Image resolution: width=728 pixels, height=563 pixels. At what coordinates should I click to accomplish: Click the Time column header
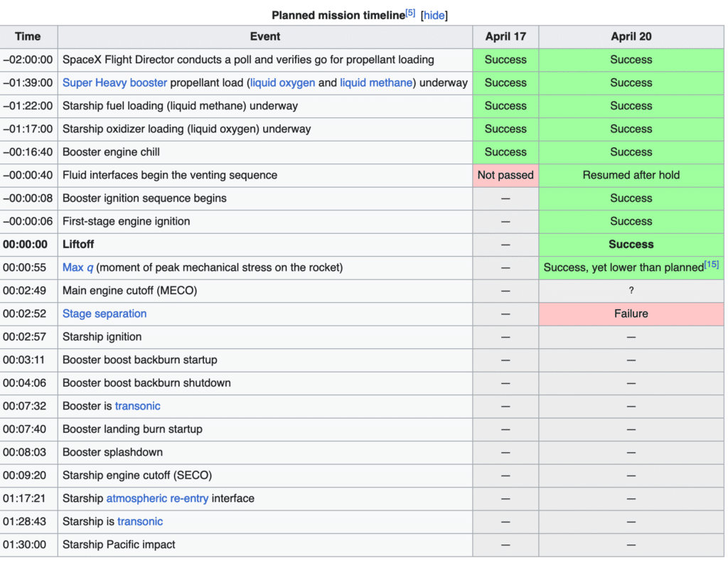[28, 36]
